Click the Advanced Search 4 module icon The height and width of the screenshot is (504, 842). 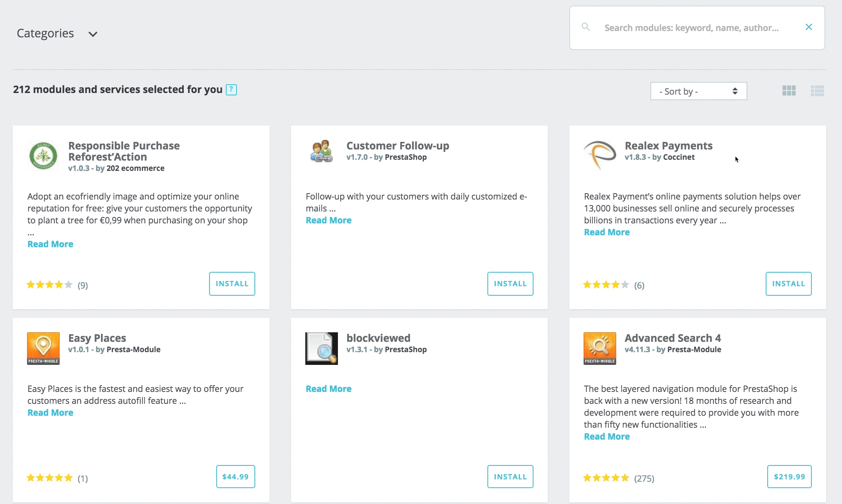600,349
